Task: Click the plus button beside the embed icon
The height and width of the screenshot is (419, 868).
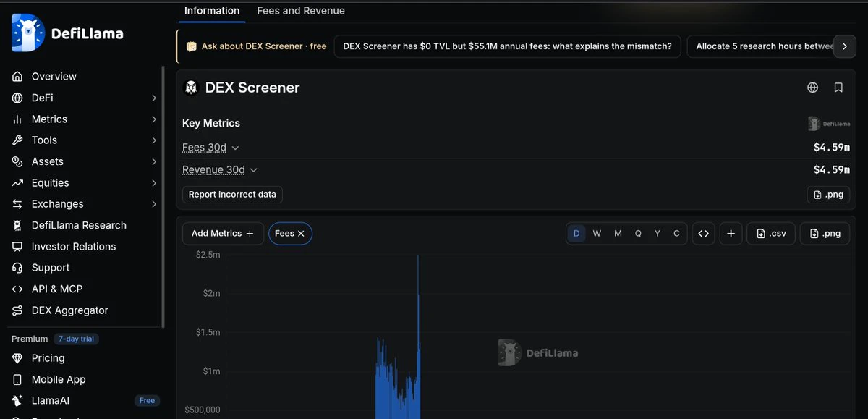Action: coord(731,234)
